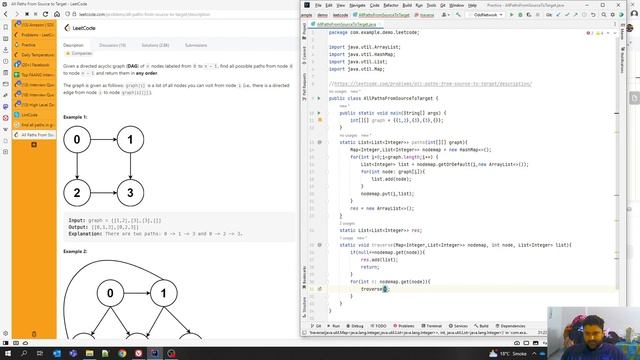Open the new tab plus button in the orange tab panel
The width and height of the screenshot is (640, 360).
point(34,144)
